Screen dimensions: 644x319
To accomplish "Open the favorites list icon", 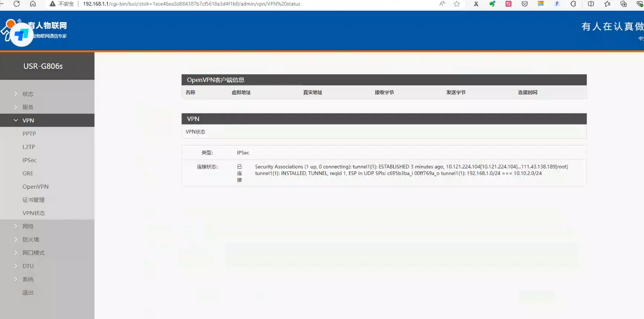I will [607, 4].
